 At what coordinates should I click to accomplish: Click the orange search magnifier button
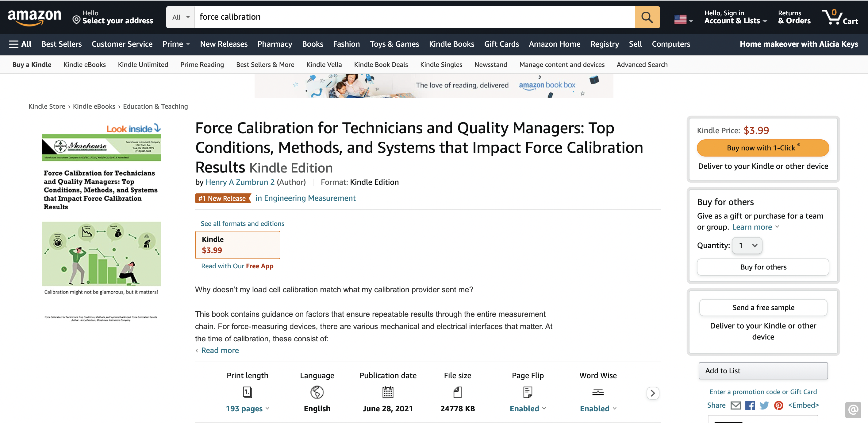pyautogui.click(x=647, y=17)
